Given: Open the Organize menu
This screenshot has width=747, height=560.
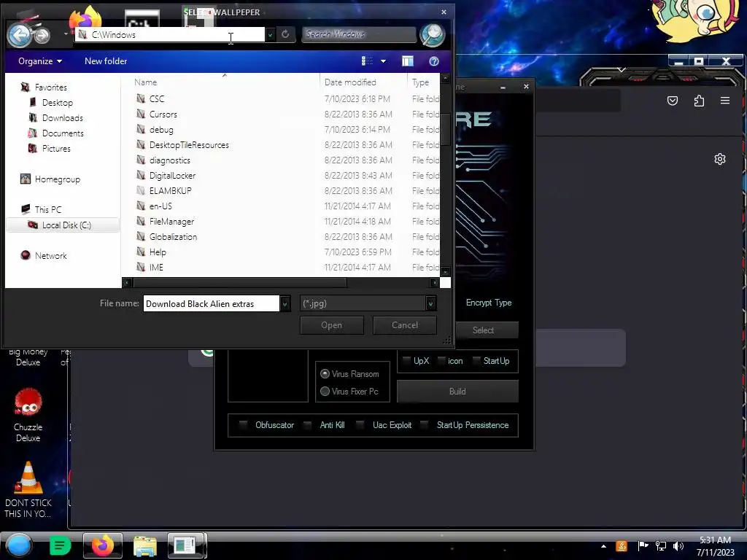Looking at the screenshot, I should [40, 61].
